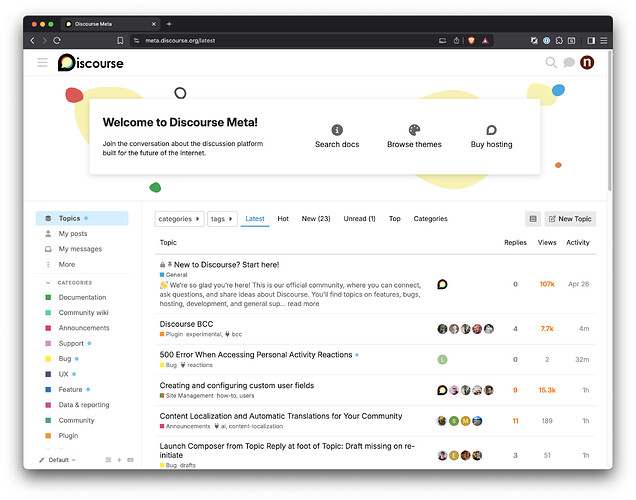Click the Discourse logo
636x500 pixels.
point(90,62)
